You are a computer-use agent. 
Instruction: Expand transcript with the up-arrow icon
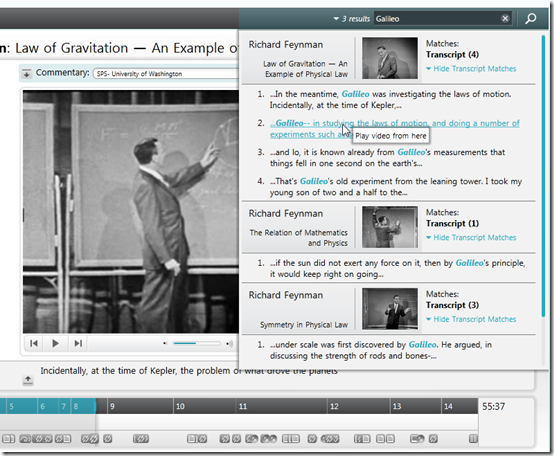click(x=28, y=380)
